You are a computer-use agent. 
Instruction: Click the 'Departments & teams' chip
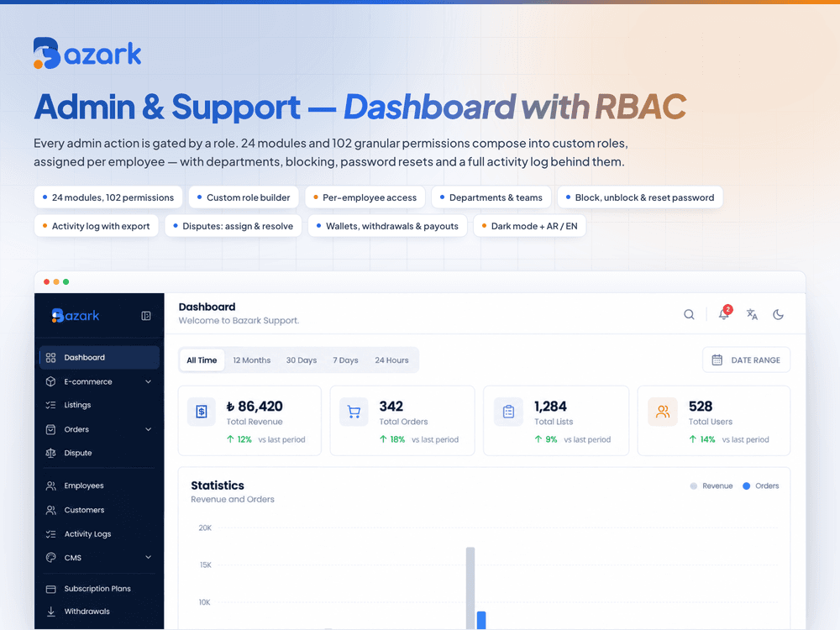pyautogui.click(x=491, y=197)
